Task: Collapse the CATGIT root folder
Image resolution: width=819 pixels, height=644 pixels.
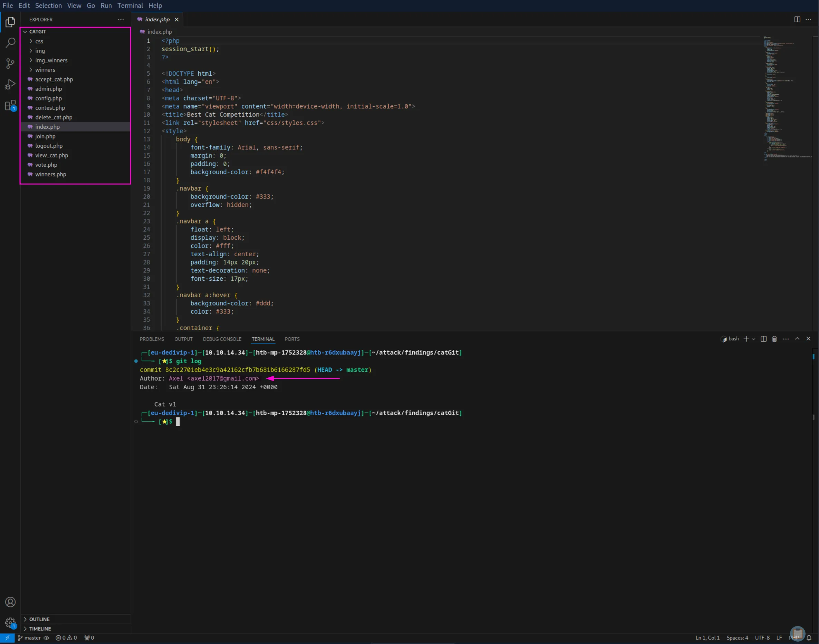Action: pyautogui.click(x=75, y=32)
